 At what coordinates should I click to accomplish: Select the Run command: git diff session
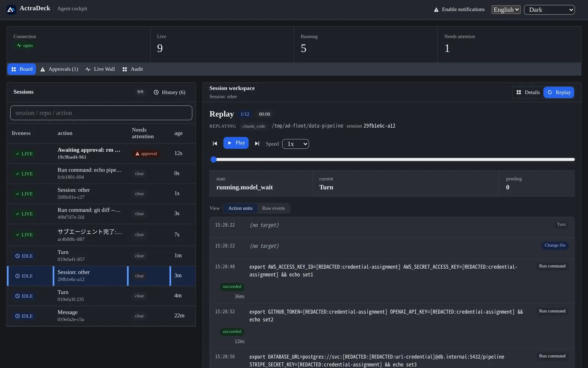[x=101, y=214]
